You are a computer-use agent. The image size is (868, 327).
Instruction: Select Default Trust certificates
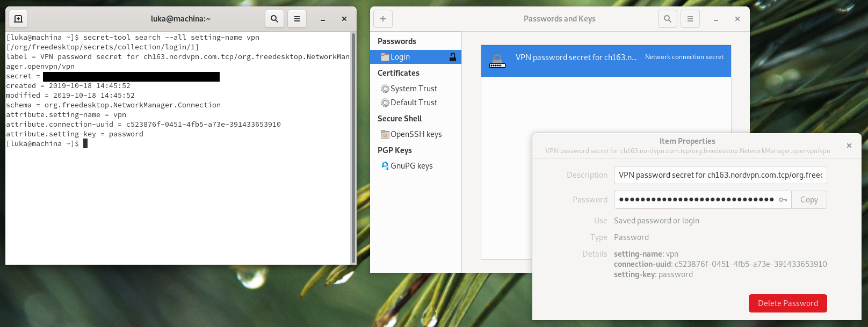click(416, 103)
